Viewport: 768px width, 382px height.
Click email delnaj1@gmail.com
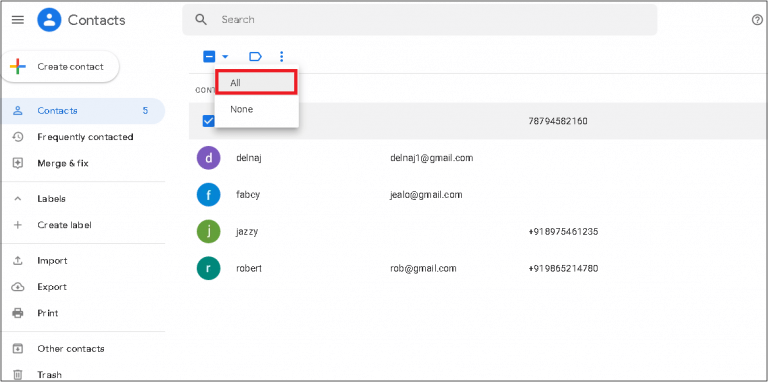pyautogui.click(x=432, y=158)
